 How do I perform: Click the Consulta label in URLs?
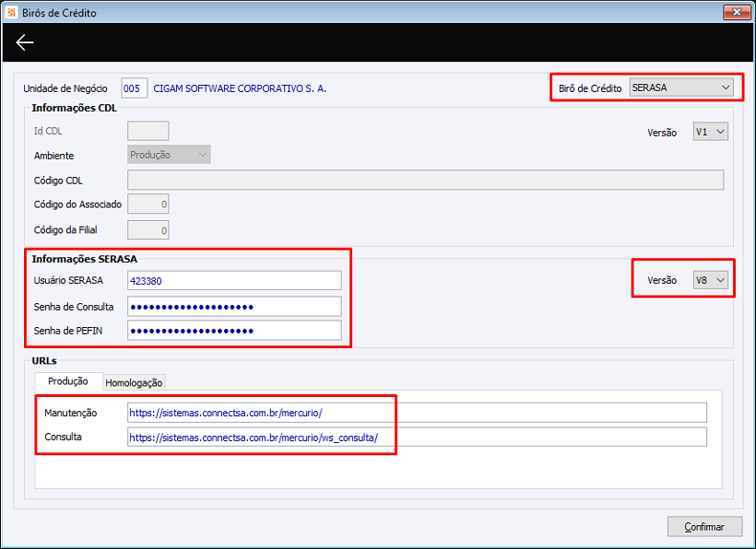(x=64, y=437)
